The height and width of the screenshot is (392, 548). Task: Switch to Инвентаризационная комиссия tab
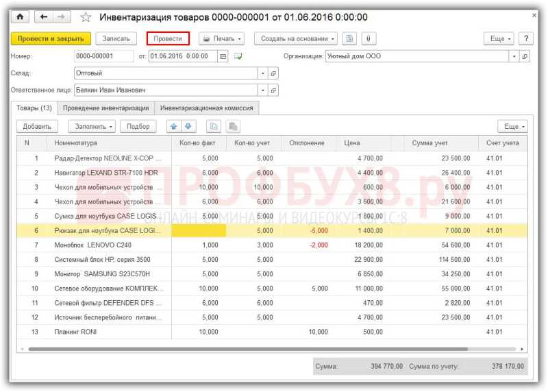tap(207, 108)
